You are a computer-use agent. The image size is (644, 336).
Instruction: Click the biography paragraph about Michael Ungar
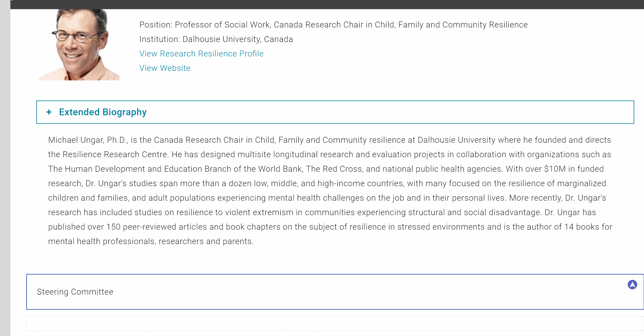click(330, 191)
